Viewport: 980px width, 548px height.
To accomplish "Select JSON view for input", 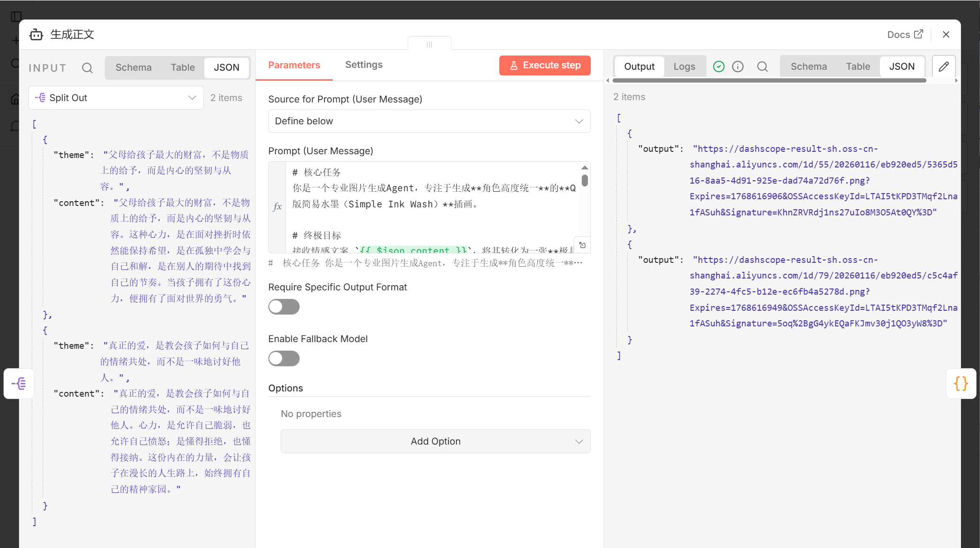I will pos(227,67).
